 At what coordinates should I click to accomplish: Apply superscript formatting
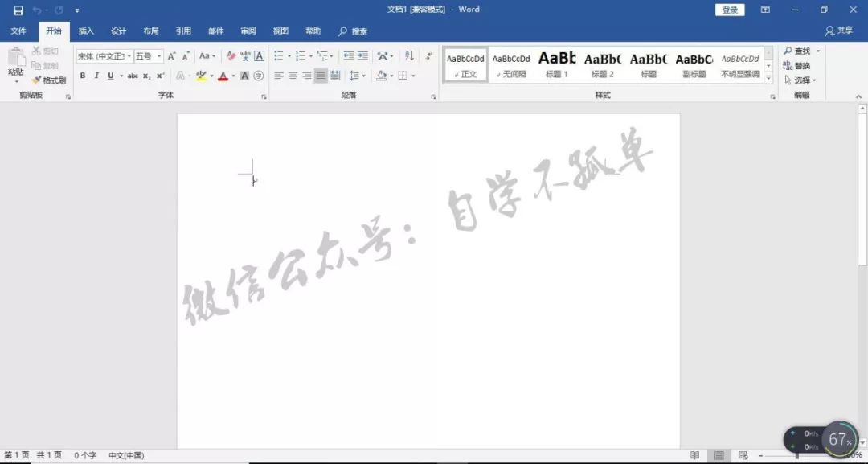point(160,76)
